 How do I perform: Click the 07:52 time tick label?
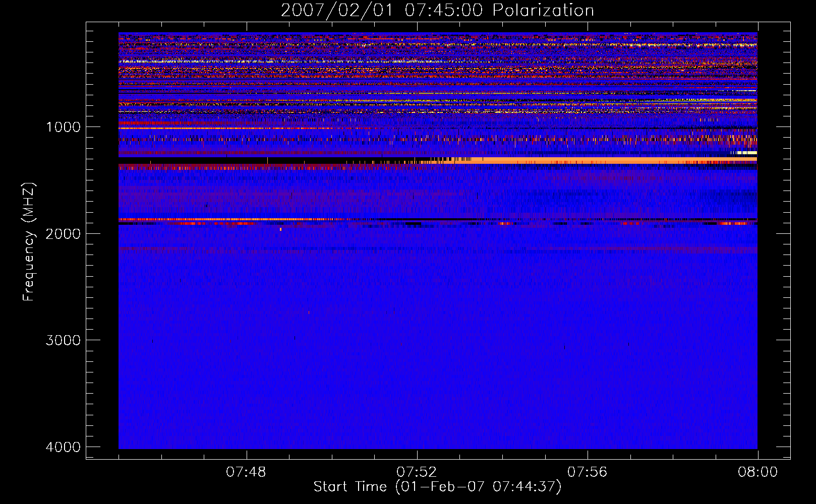(417, 472)
